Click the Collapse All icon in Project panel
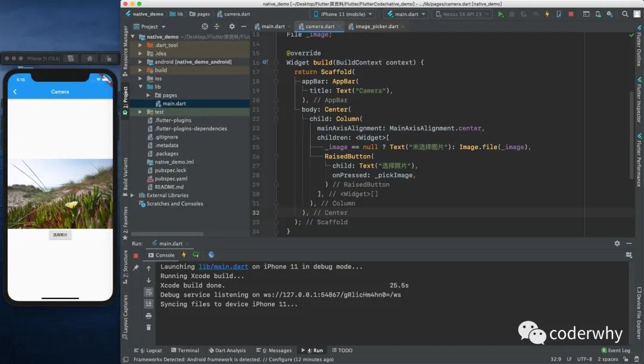644x364 pixels. tap(217, 26)
